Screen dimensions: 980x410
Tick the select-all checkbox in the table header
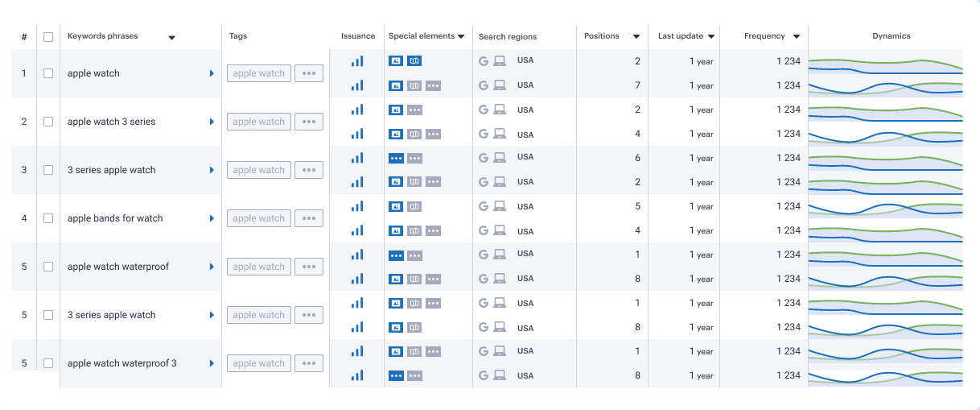[x=48, y=36]
